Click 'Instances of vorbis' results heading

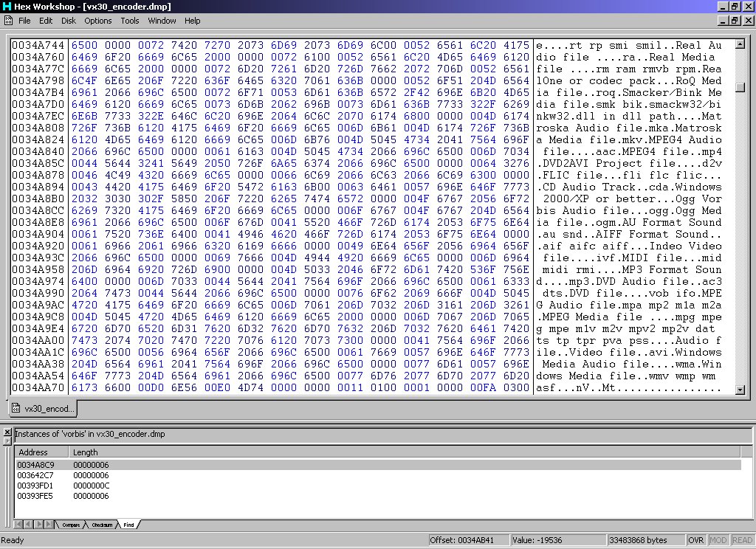tap(89, 434)
